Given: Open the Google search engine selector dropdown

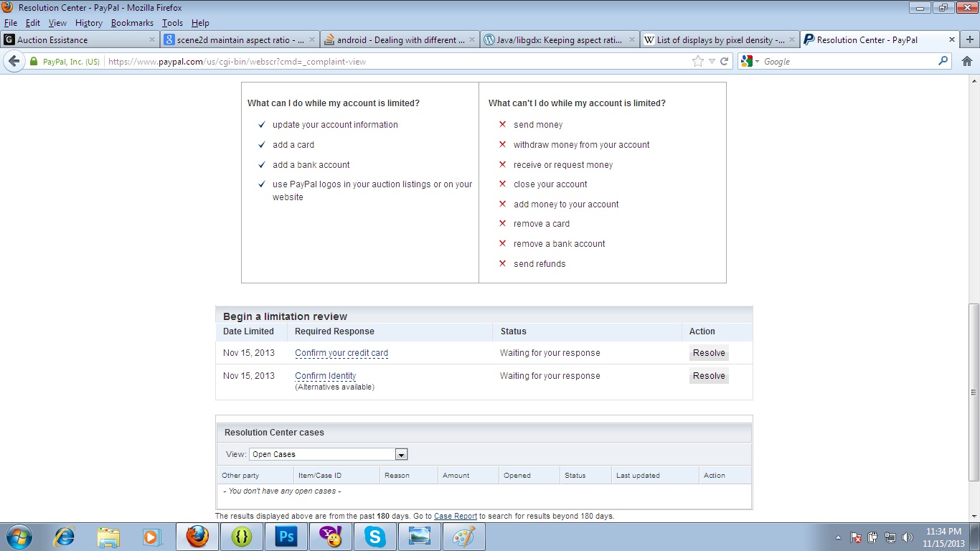Looking at the screenshot, I should [x=750, y=62].
